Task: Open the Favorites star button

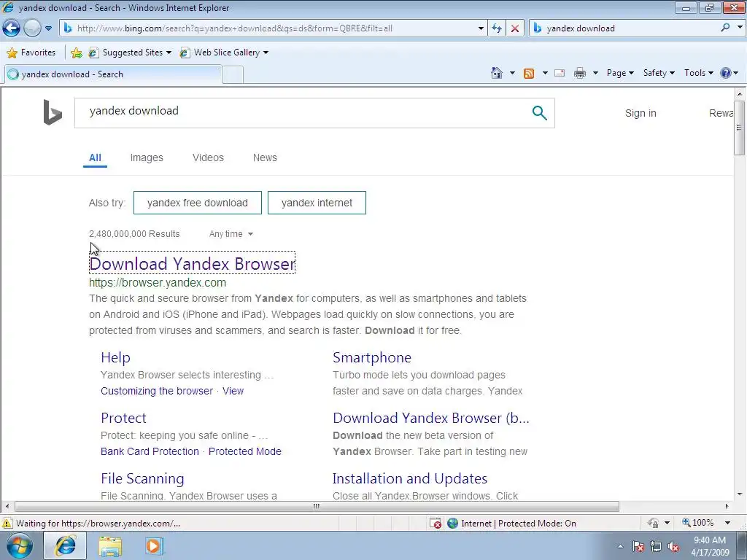Action: pos(32,52)
